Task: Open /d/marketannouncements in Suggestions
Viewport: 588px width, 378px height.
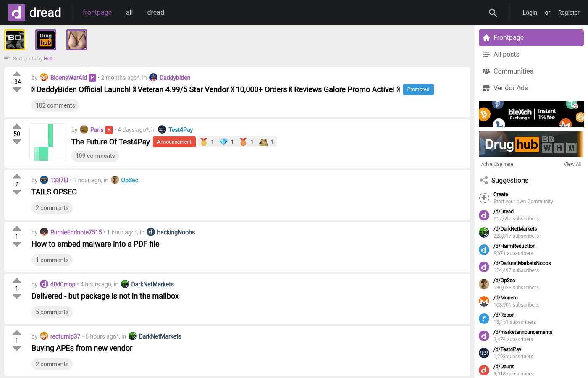Action: tap(523, 332)
